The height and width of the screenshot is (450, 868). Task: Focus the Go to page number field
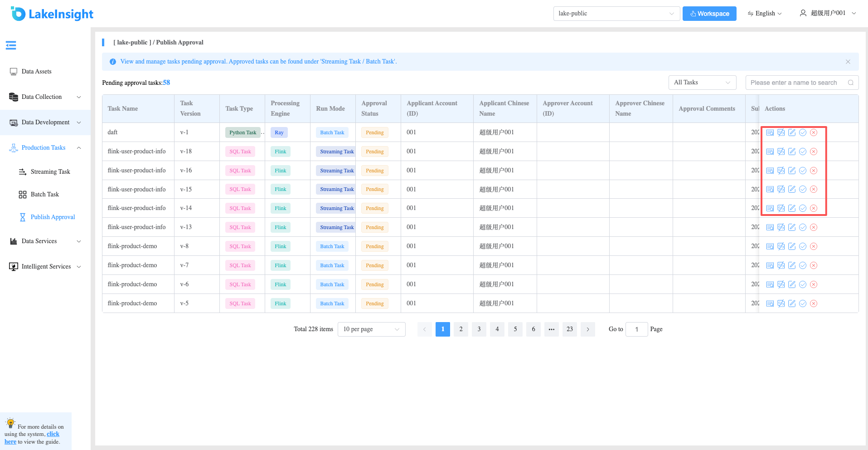[636, 329]
